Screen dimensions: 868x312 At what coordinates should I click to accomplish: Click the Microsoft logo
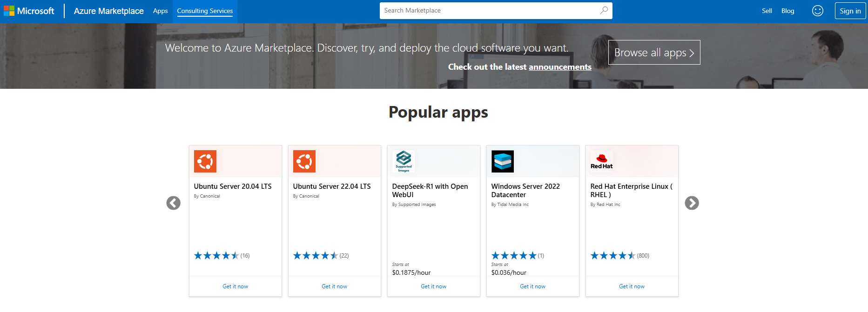pos(29,11)
